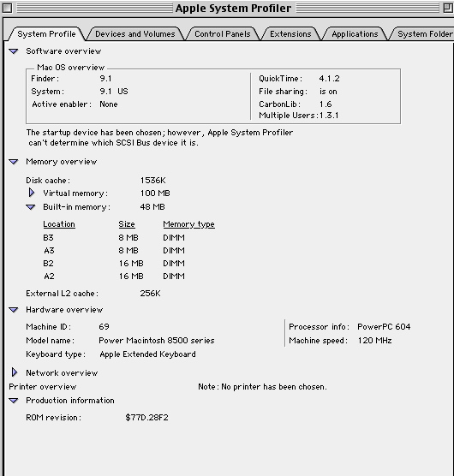454x476 pixels.
Task: Switch to the System Profile tab
Action: click(46, 34)
